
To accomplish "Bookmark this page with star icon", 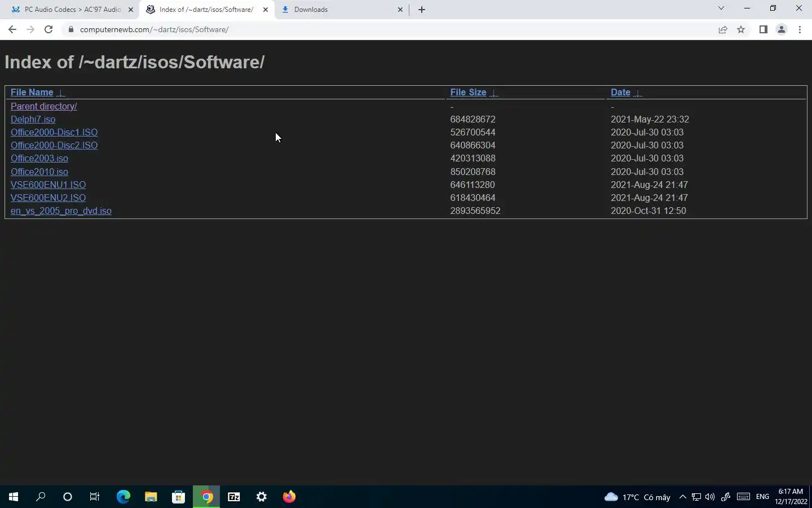I will (x=741, y=29).
